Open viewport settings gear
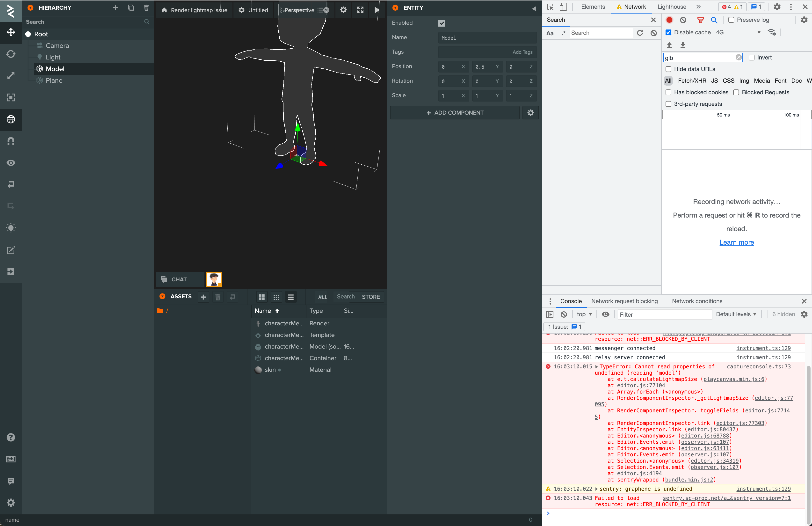The width and height of the screenshot is (812, 526). point(343,10)
